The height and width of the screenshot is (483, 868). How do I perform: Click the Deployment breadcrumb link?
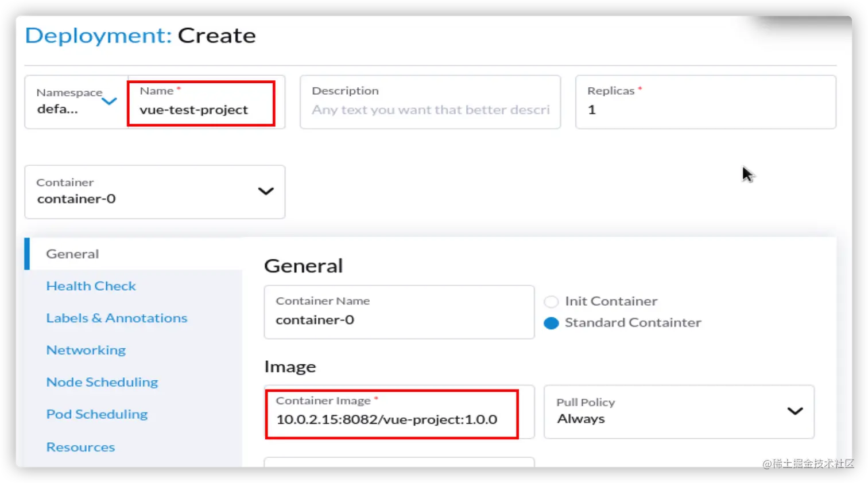pyautogui.click(x=98, y=36)
